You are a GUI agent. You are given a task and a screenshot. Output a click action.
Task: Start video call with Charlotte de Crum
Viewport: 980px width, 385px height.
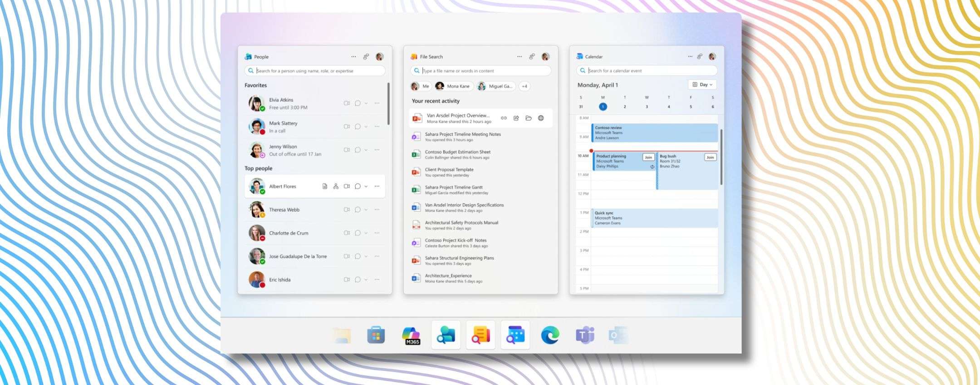point(347,233)
